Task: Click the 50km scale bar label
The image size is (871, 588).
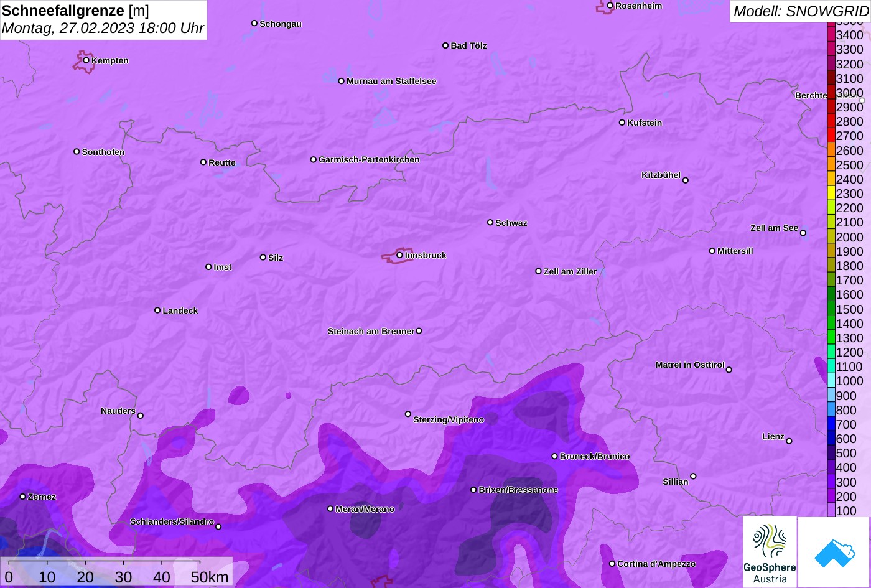Action: click(x=210, y=577)
